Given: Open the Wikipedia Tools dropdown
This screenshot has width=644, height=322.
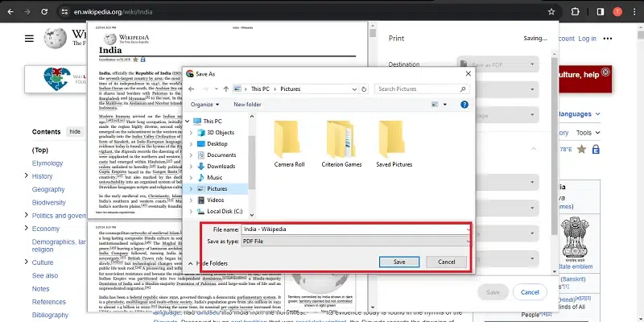Looking at the screenshot, I should click(588, 133).
